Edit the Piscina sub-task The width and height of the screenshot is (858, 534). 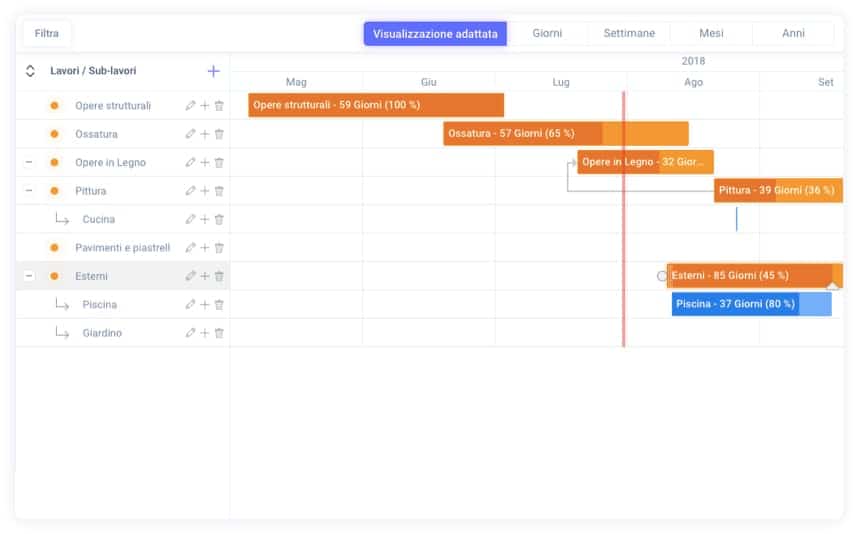[190, 305]
